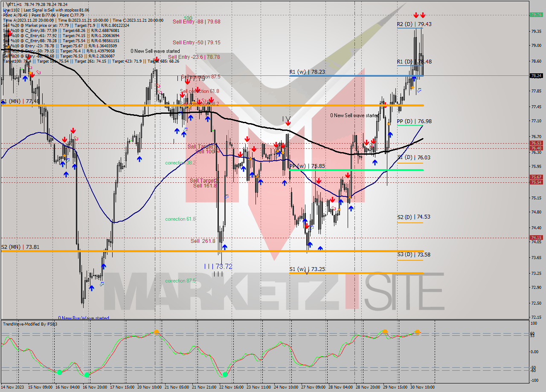Click the 'S2 (D) | 74.53' support label
This screenshot has height=392, width=546.
[414, 217]
